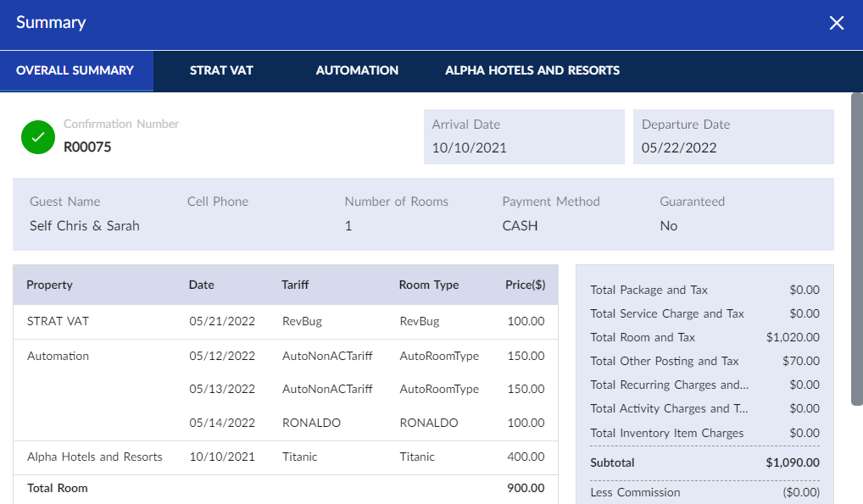Image resolution: width=863 pixels, height=504 pixels.
Task: Click the guest name Self Chris & Sarah
Action: pos(83,226)
